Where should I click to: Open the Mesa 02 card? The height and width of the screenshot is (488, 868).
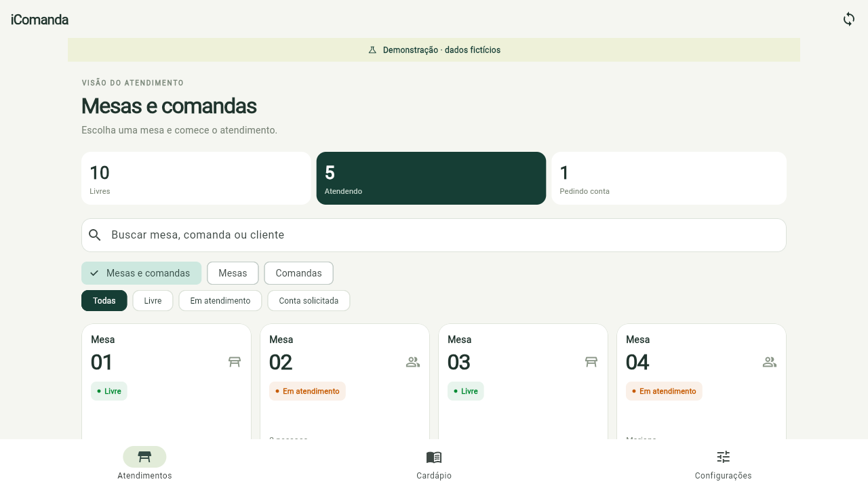click(344, 382)
